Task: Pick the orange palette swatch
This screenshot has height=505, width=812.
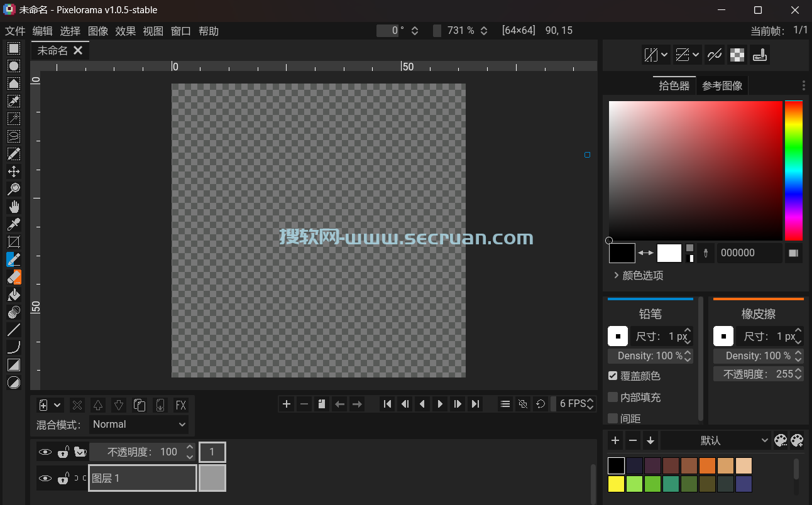Action: tap(707, 465)
